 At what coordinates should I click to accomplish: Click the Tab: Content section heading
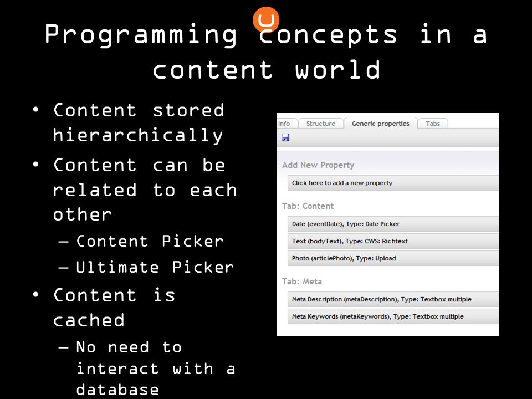coord(308,206)
